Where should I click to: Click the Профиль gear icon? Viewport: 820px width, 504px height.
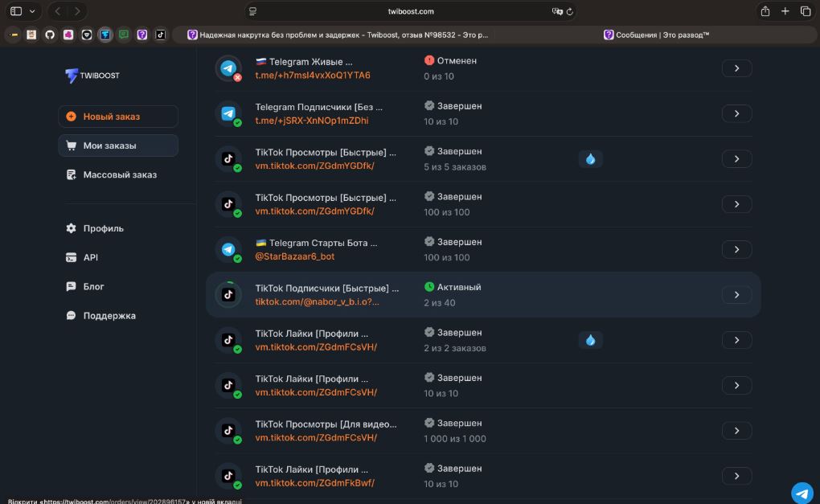[x=71, y=228]
